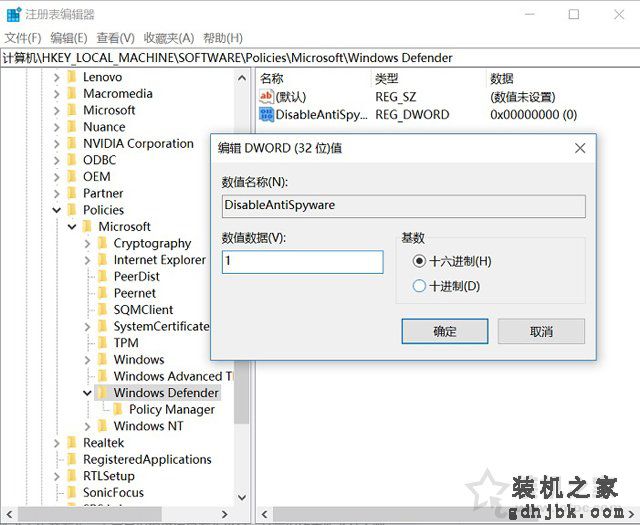Click the (数值未设置) data cell
This screenshot has width=640, height=525.
(523, 97)
